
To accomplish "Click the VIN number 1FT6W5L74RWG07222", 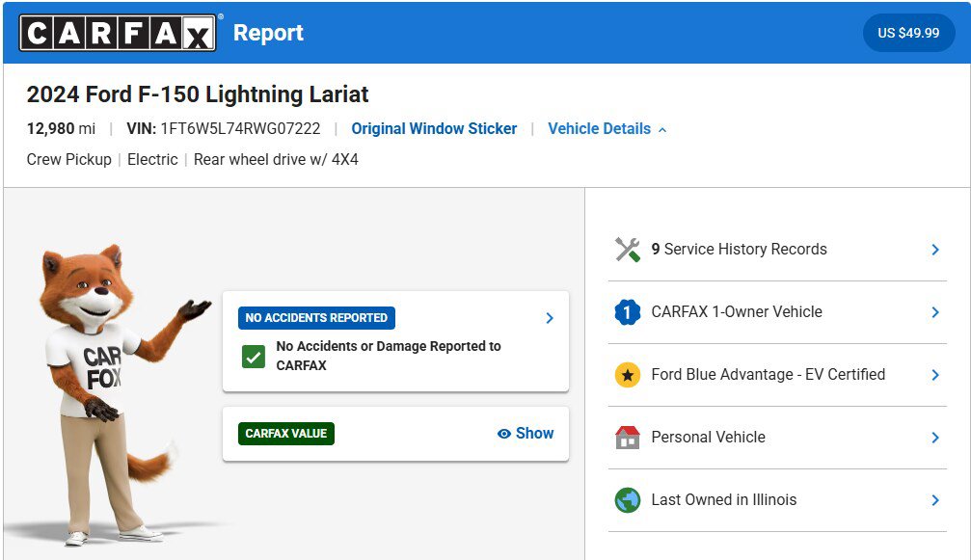I will click(x=240, y=129).
